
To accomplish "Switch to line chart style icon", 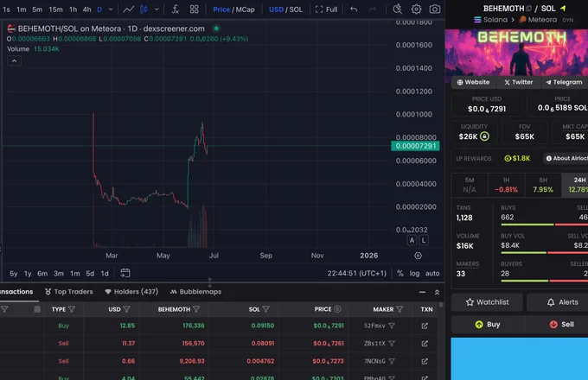I will (x=129, y=9).
